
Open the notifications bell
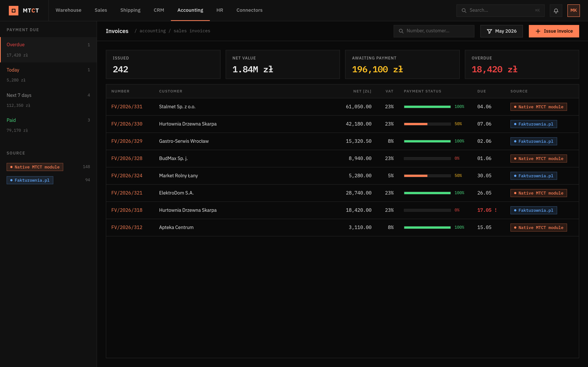[x=556, y=10]
